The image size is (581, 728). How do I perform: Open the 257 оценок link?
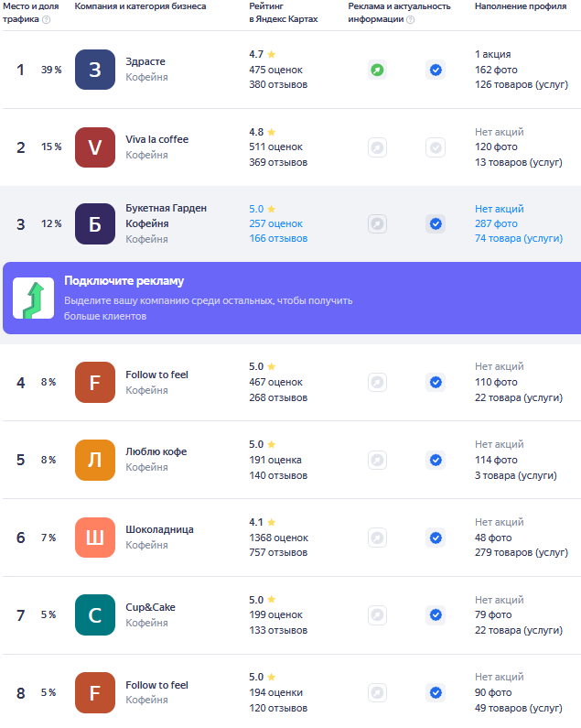275,223
